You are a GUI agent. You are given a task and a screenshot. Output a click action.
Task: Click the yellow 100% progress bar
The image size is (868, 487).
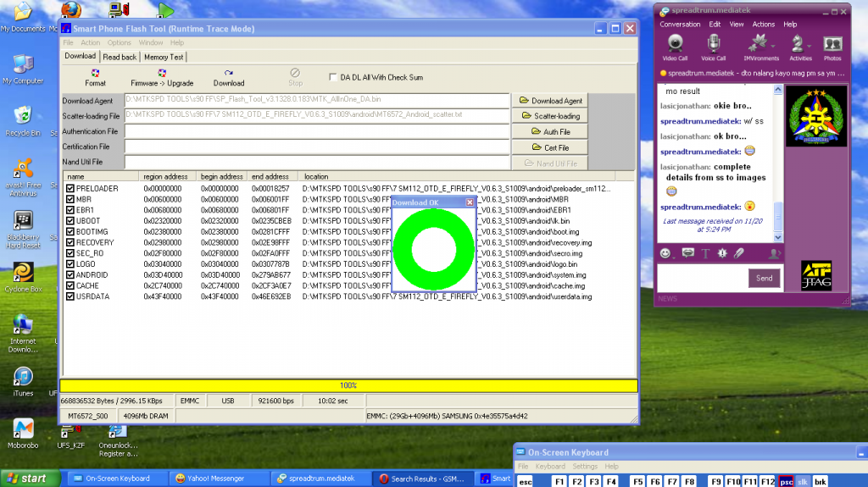pos(348,385)
